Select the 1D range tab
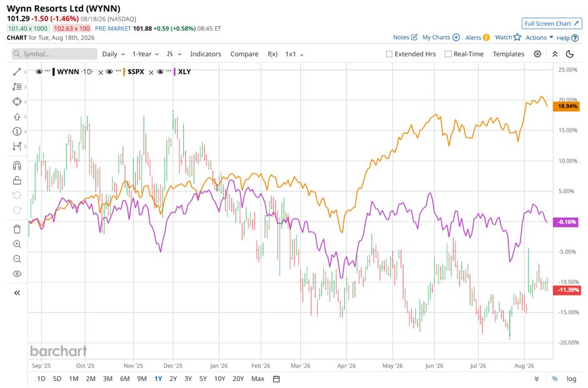Screen dimensions: 588x388 [x=41, y=379]
